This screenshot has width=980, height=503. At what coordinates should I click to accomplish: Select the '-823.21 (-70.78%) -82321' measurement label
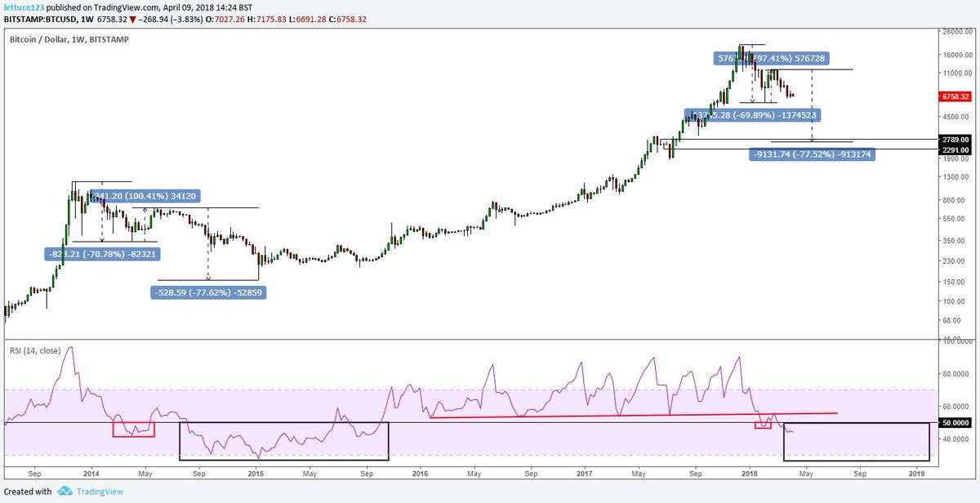point(102,254)
